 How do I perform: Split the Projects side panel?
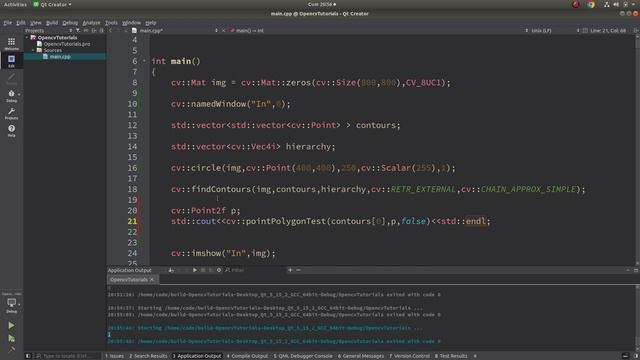tap(94, 31)
